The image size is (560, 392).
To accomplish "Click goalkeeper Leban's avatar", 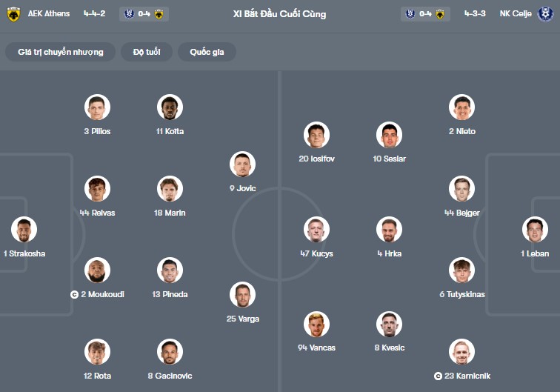I will coord(534,230).
